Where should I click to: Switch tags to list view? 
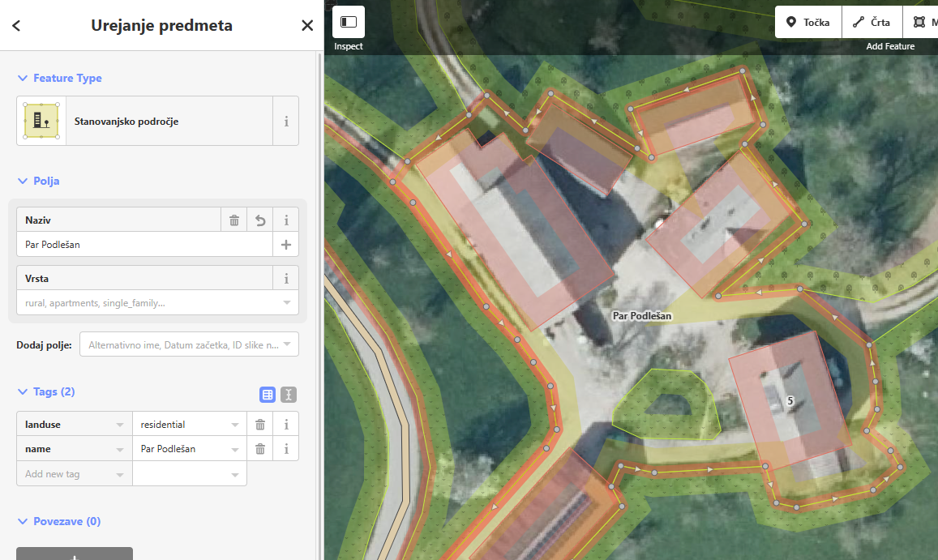click(267, 395)
